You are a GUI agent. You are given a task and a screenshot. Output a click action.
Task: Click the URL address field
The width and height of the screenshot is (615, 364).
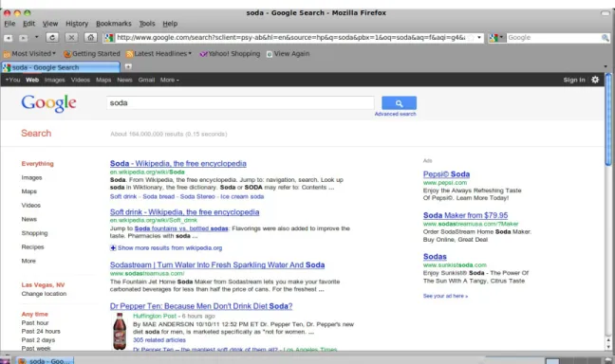tap(291, 38)
